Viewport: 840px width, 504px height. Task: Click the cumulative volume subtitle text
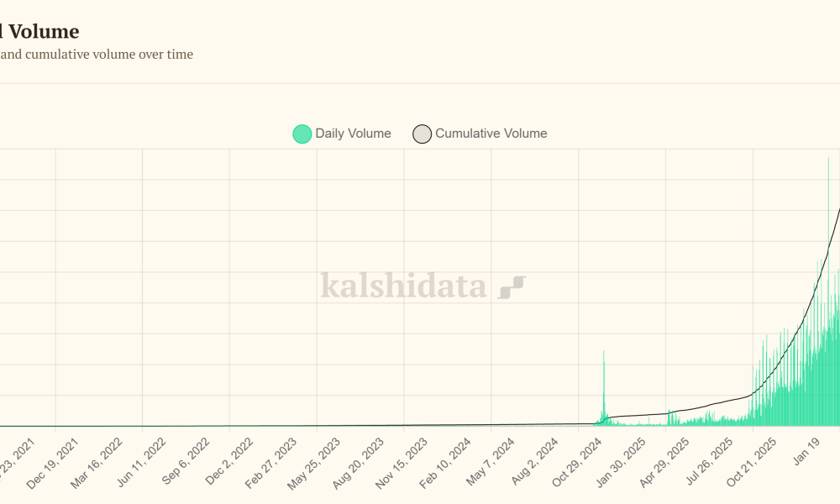97,55
